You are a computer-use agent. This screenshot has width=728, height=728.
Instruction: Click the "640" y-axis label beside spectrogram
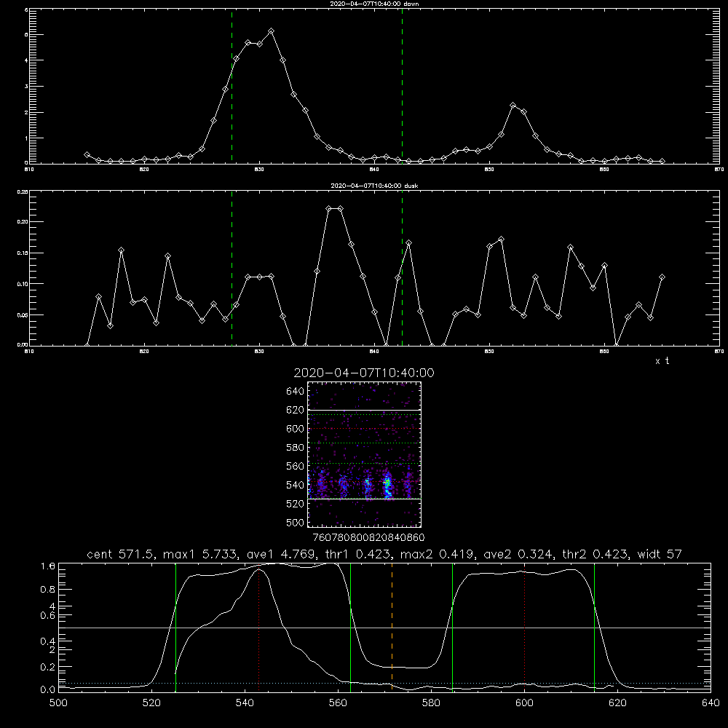296,391
